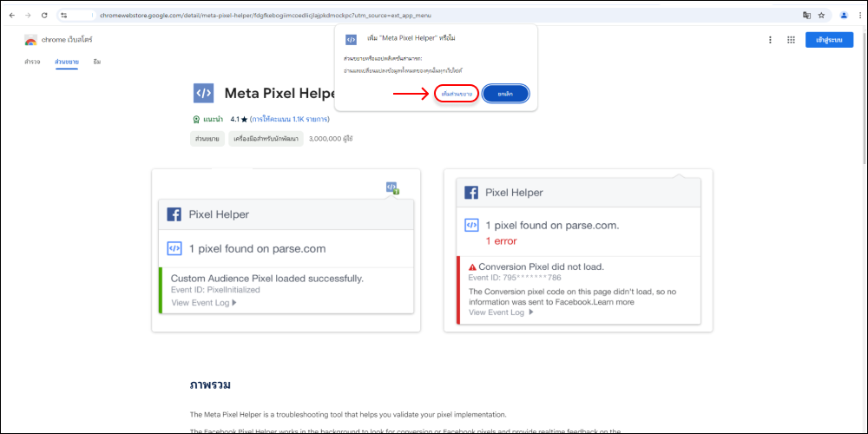Click the blue sign-in button
868x434 pixels.
tap(829, 40)
